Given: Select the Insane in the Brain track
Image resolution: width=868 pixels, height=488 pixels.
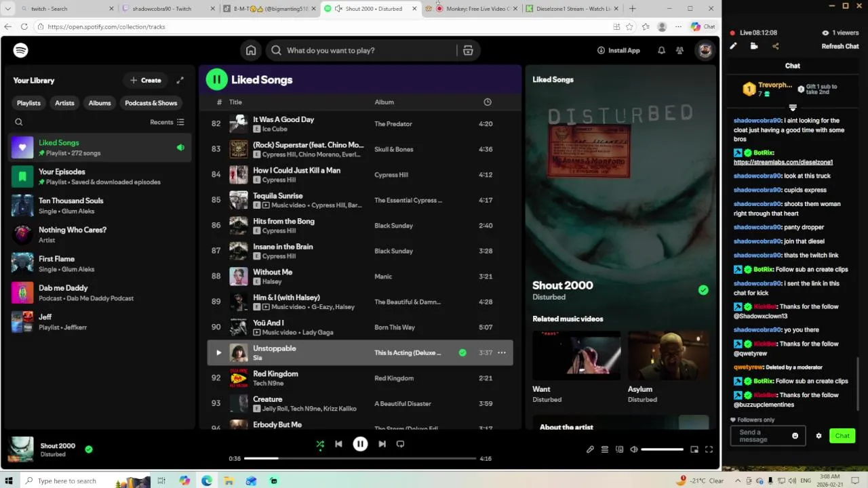Looking at the screenshot, I should coord(359,251).
